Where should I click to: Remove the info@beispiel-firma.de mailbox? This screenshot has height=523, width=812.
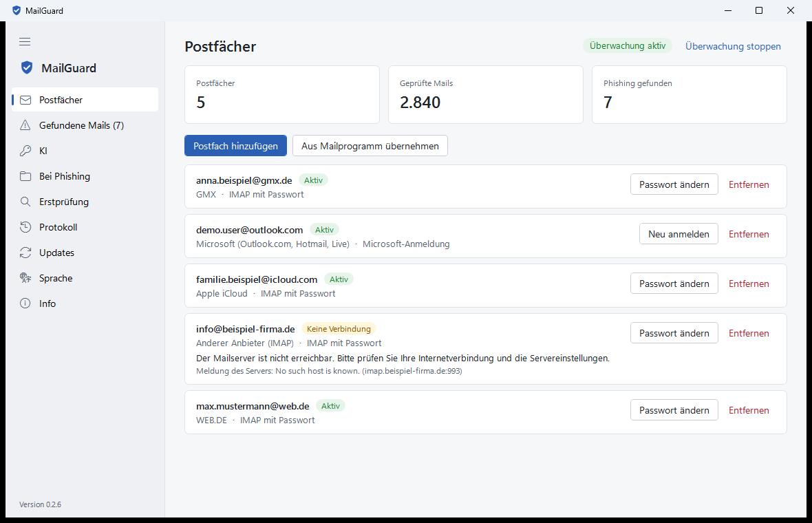[749, 333]
